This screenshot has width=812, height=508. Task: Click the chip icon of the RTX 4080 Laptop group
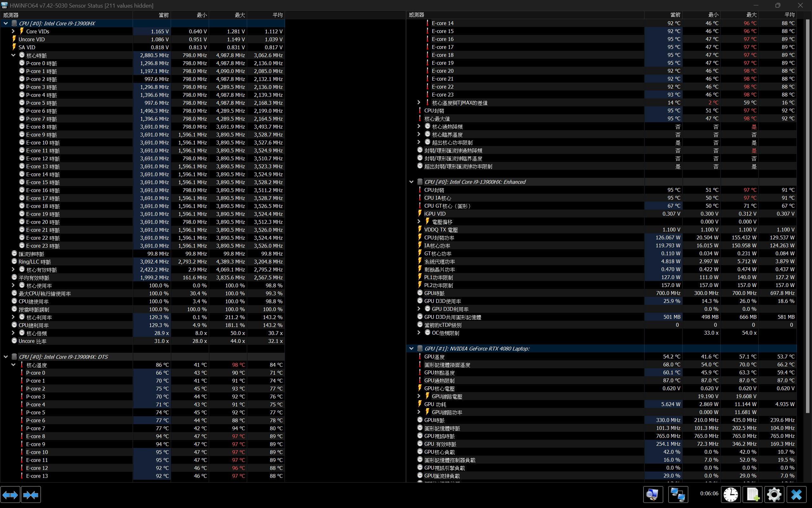coord(420,348)
